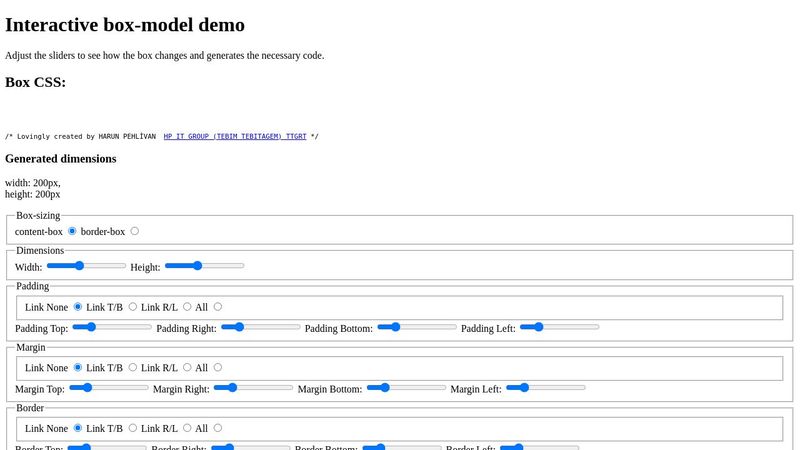Click the Margin Bottom slider
This screenshot has width=800, height=450.
pos(406,387)
